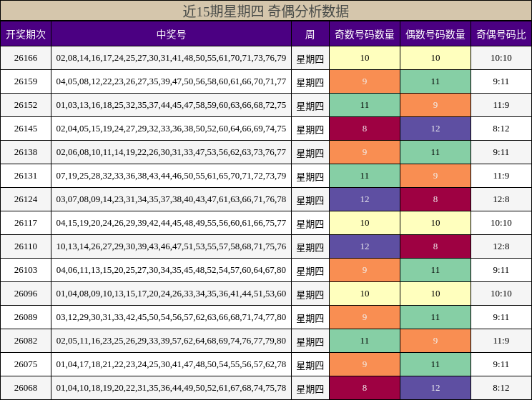Click the ratio 12:8 in row 26124
532x400 pixels.
(501, 199)
